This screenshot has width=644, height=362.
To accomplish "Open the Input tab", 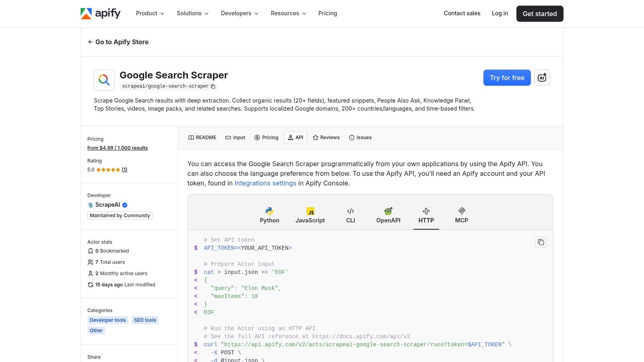I will pos(235,138).
